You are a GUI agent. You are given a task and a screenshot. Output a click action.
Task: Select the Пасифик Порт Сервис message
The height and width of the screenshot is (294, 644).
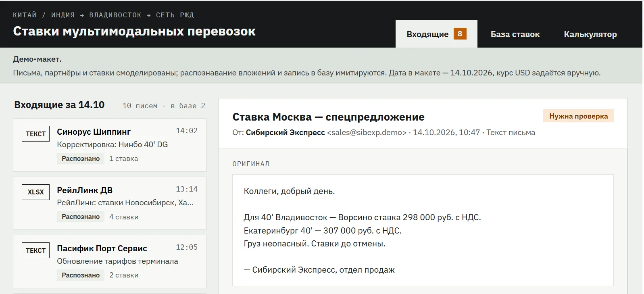[110, 261]
